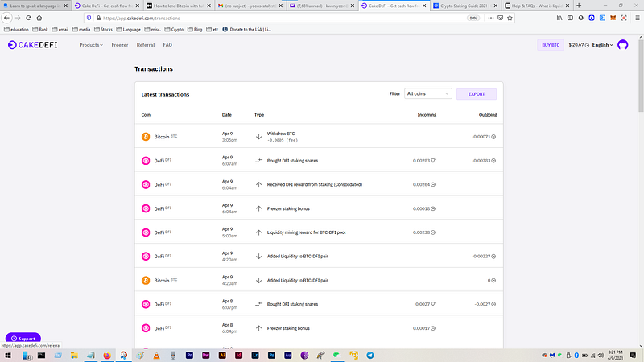The image size is (644, 362).
Task: Open the Bank bookmarks folder
Action: point(40,30)
